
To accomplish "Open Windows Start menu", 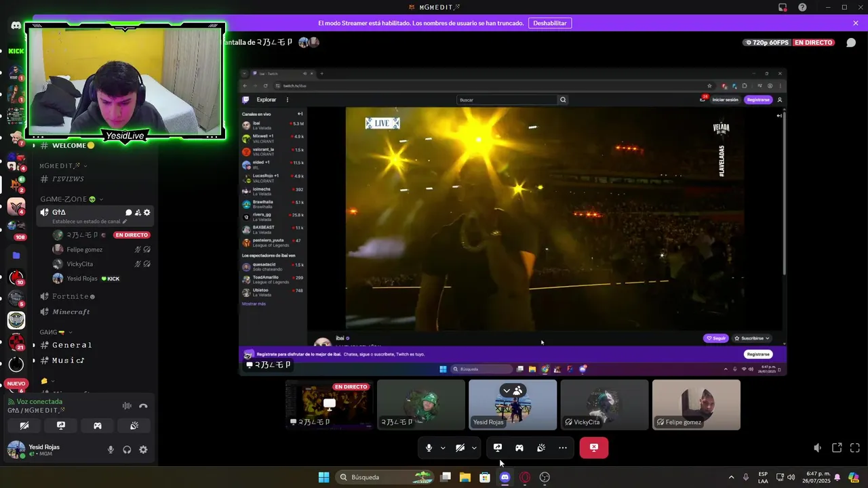I will pos(323,477).
